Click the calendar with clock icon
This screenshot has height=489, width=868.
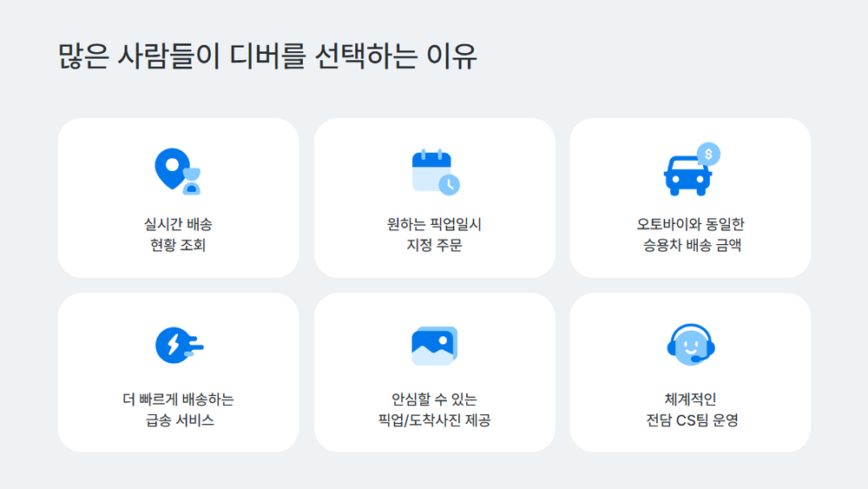[x=432, y=170]
